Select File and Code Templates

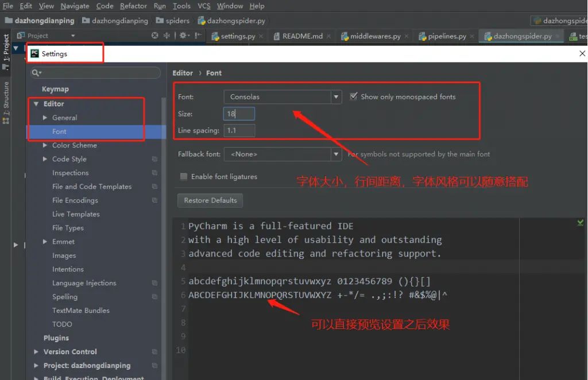point(92,187)
